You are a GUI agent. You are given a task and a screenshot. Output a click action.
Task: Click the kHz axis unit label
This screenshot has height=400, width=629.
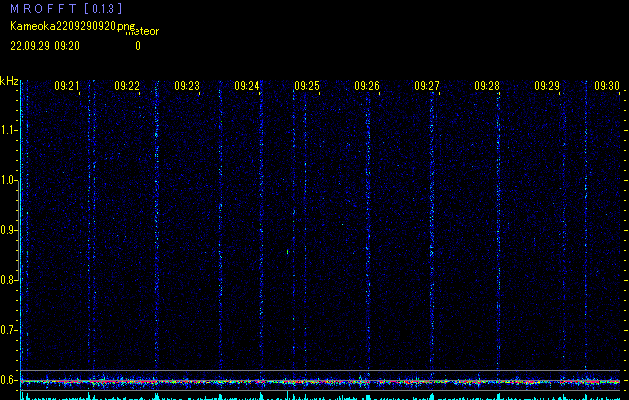click(9, 81)
